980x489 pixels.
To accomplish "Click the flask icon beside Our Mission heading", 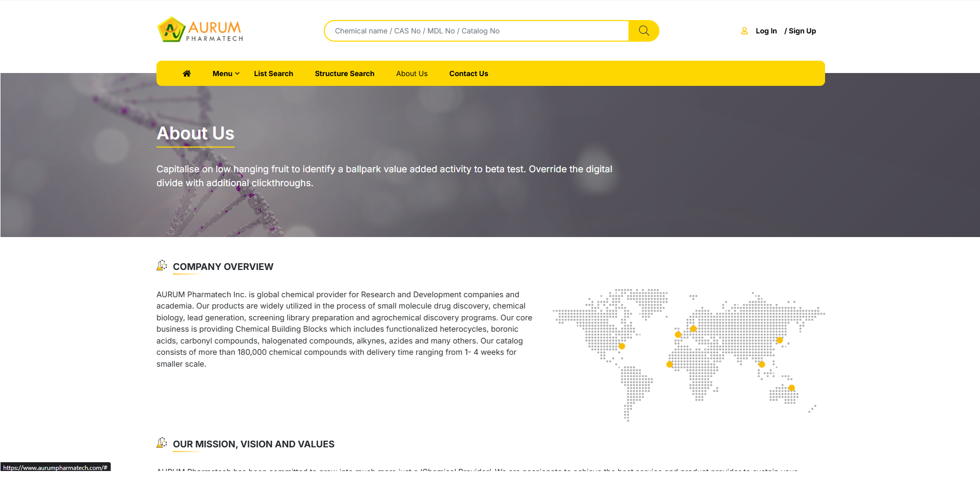I will pos(162,443).
